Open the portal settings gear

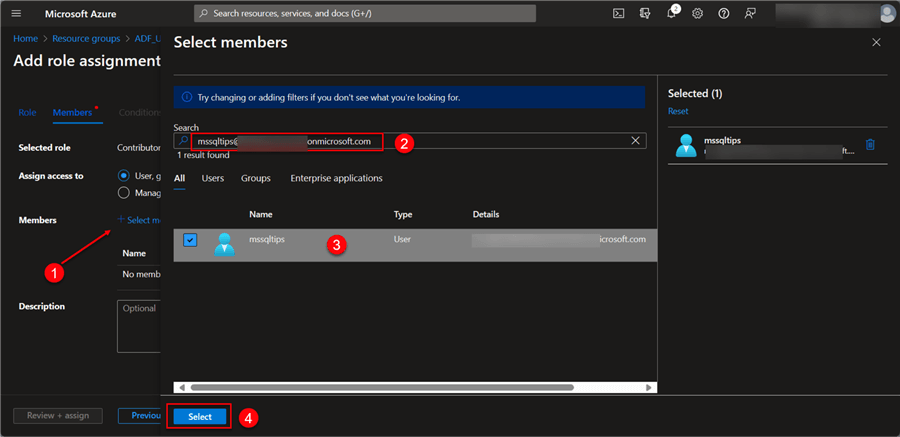[698, 14]
